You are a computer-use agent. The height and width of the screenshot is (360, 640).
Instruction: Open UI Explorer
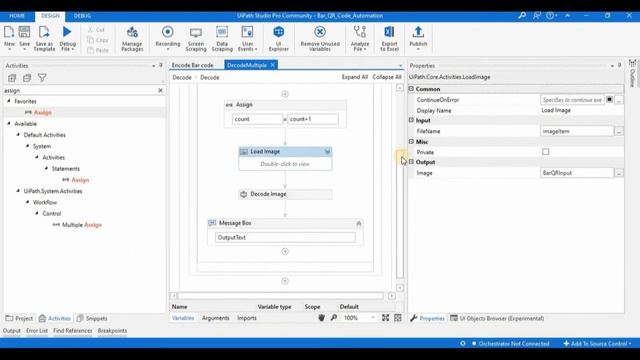pos(278,38)
